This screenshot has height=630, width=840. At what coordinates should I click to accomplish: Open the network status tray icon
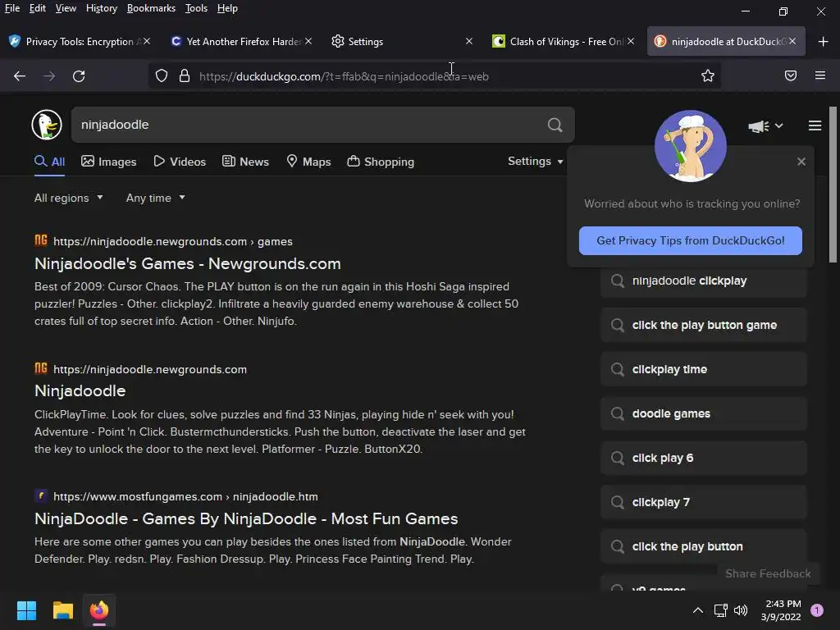point(720,610)
